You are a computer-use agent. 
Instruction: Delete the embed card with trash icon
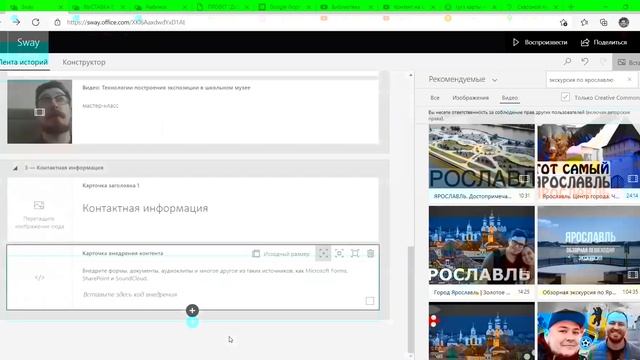(x=370, y=253)
